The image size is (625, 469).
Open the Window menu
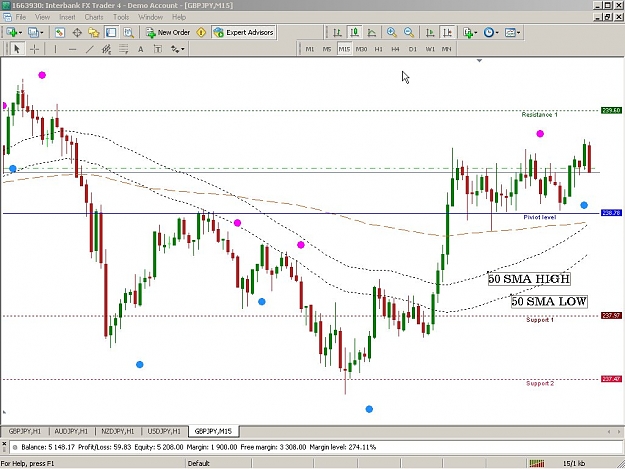150,17
